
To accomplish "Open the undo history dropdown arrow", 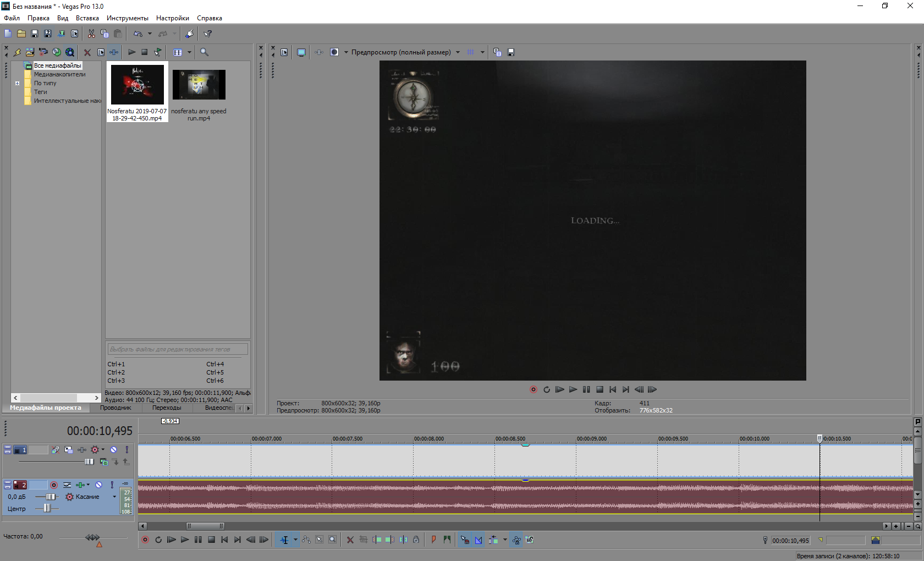I will [150, 34].
